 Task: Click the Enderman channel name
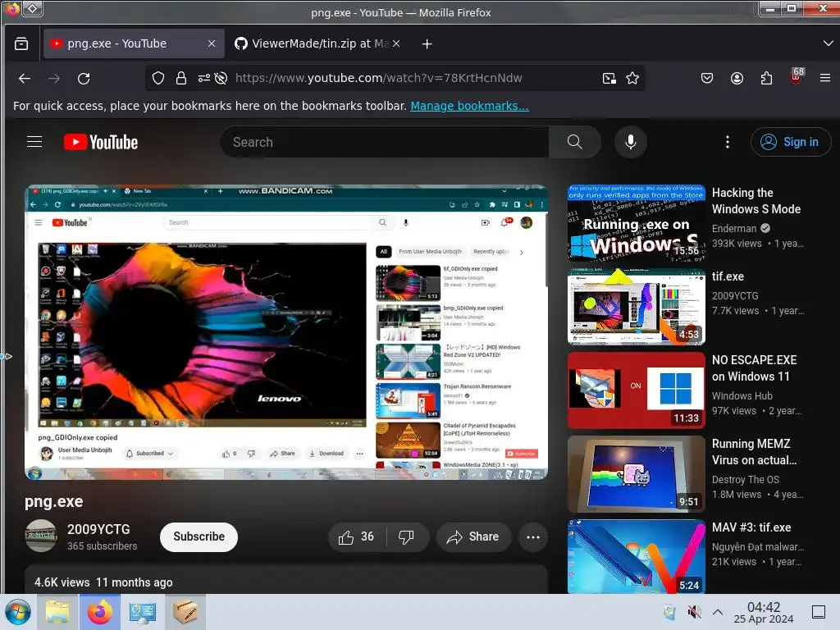pyautogui.click(x=734, y=228)
